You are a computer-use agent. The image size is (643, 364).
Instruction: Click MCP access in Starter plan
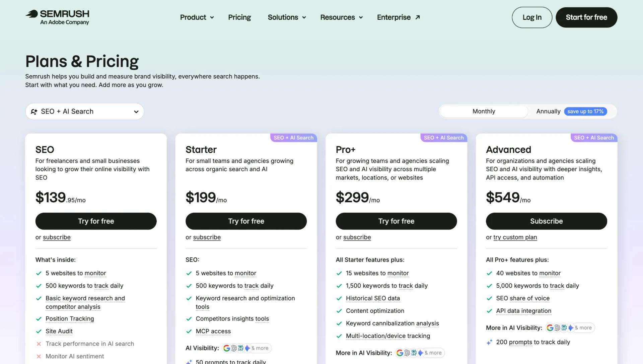213,331
